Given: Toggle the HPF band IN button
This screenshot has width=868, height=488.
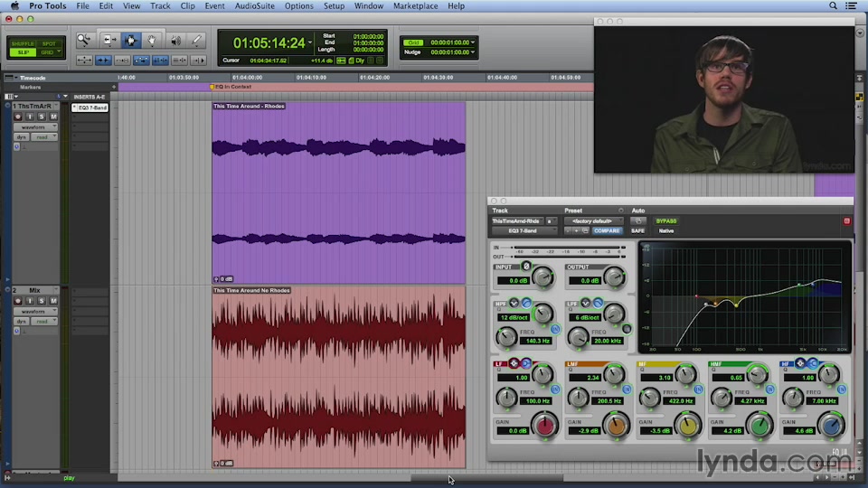Looking at the screenshot, I should coord(555,329).
